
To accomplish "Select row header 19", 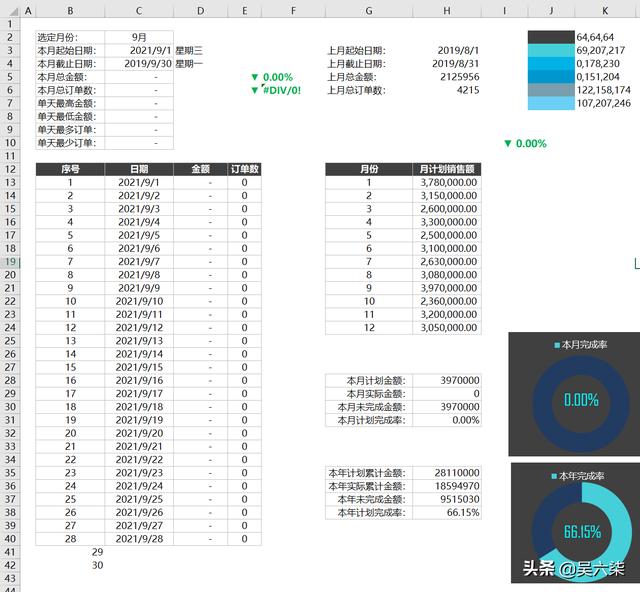I will (10, 261).
